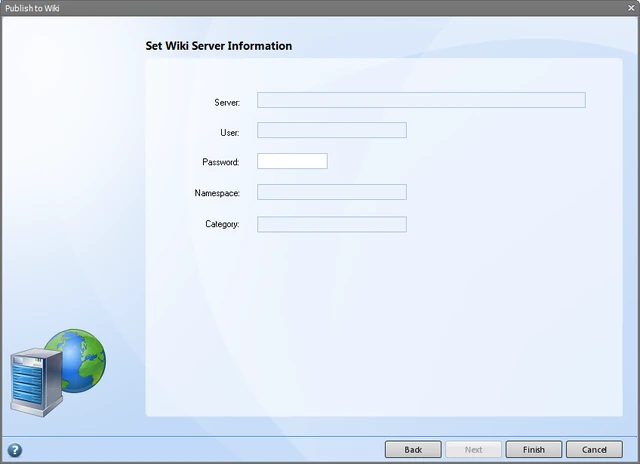Click the Set Wiki Server Information heading
Image resolution: width=640 pixels, height=464 pixels.
219,46
